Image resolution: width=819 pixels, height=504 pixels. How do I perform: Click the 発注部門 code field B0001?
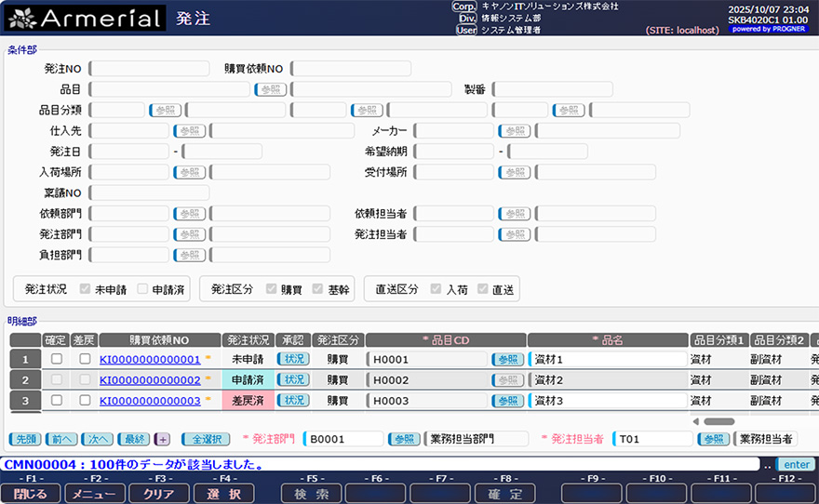click(x=343, y=439)
